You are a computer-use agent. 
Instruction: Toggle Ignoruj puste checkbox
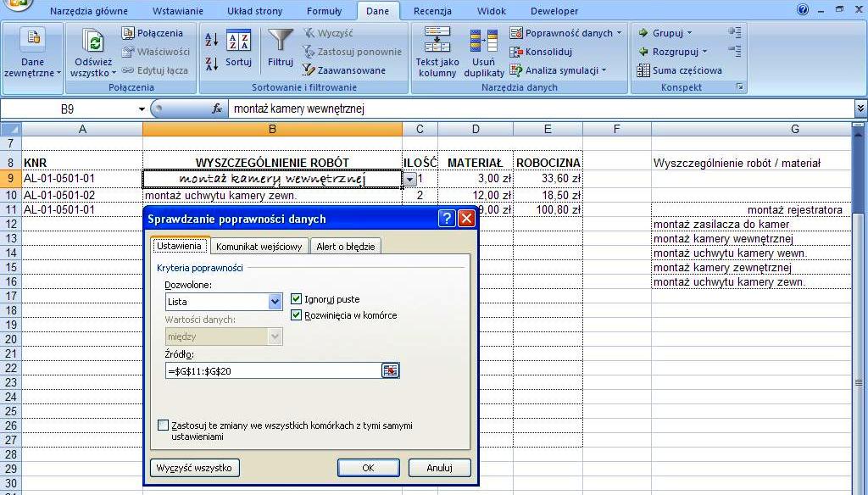coord(296,299)
